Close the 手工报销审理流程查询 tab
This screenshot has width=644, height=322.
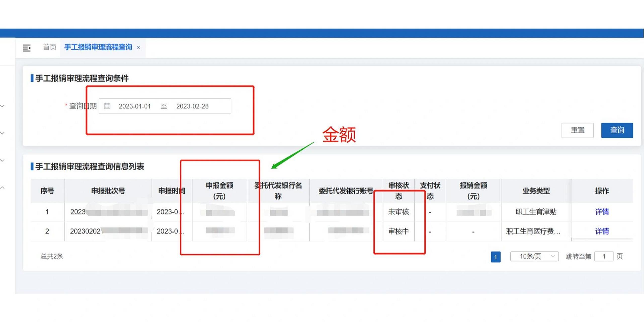[x=138, y=48]
